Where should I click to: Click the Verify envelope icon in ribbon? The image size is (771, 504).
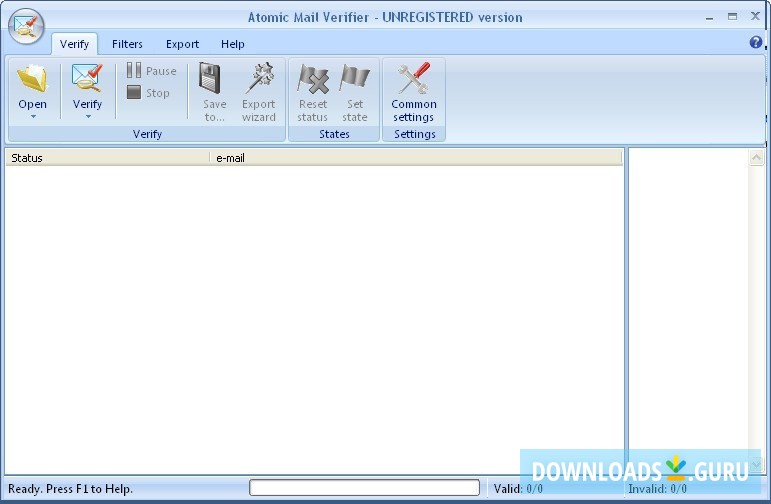click(x=87, y=79)
